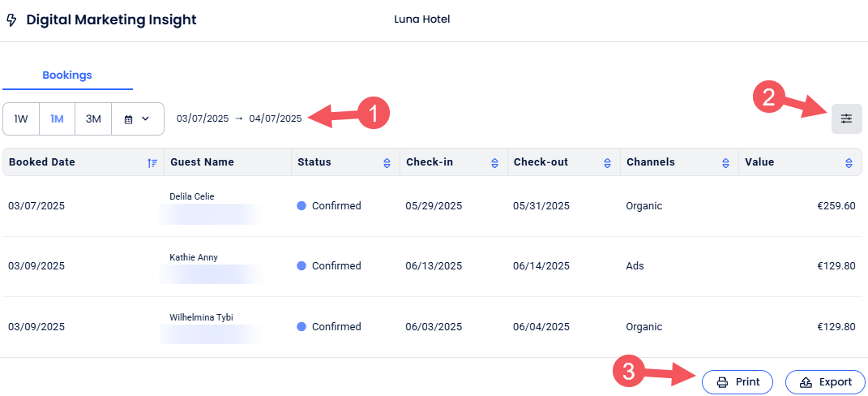Sort by Value column icon
This screenshot has width=868, height=396.
click(849, 162)
